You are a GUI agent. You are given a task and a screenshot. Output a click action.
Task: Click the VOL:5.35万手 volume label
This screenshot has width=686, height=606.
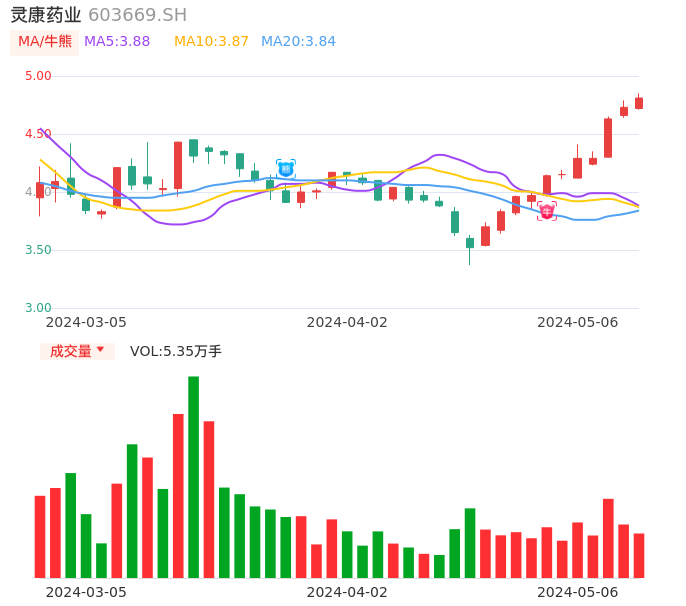tap(176, 351)
